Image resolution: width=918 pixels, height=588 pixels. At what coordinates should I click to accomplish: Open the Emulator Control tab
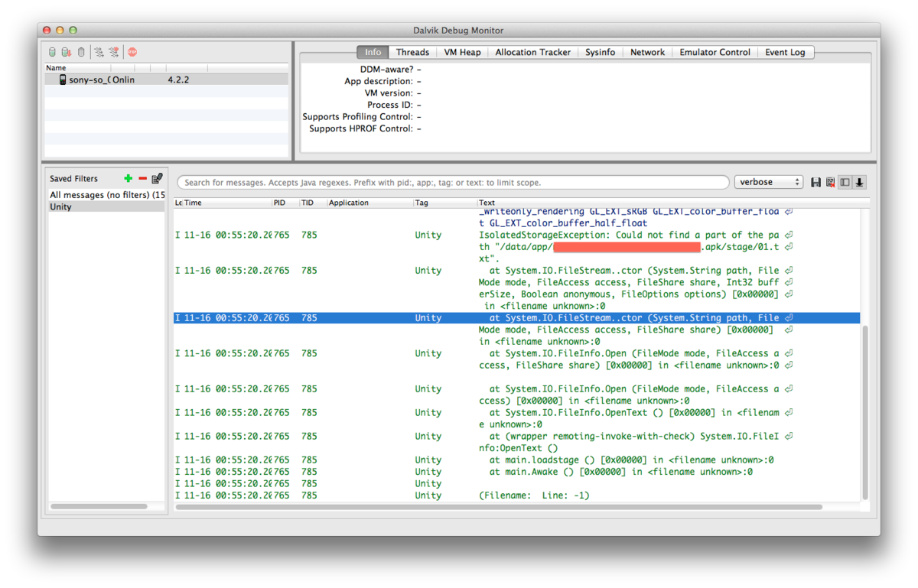click(x=715, y=52)
